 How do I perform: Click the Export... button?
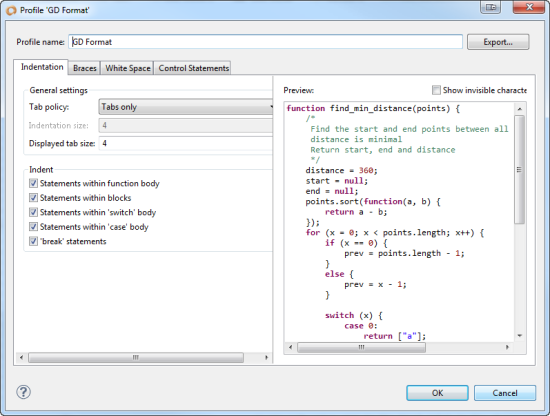tap(498, 42)
